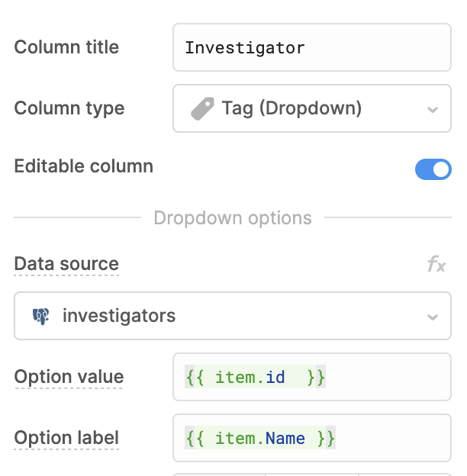Click the "Tag (Dropdown)" selection text
This screenshot has width=467, height=476.
[291, 108]
